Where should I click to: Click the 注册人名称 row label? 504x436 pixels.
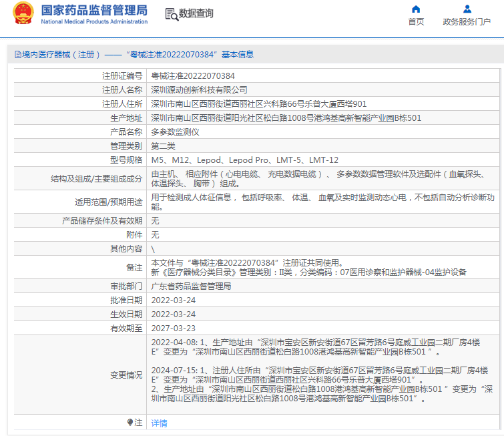[122, 90]
